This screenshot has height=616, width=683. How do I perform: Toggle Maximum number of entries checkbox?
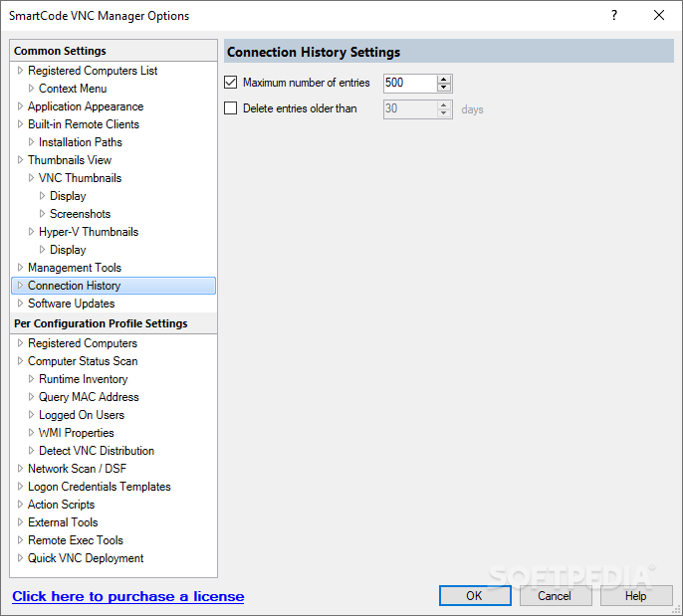tap(230, 83)
